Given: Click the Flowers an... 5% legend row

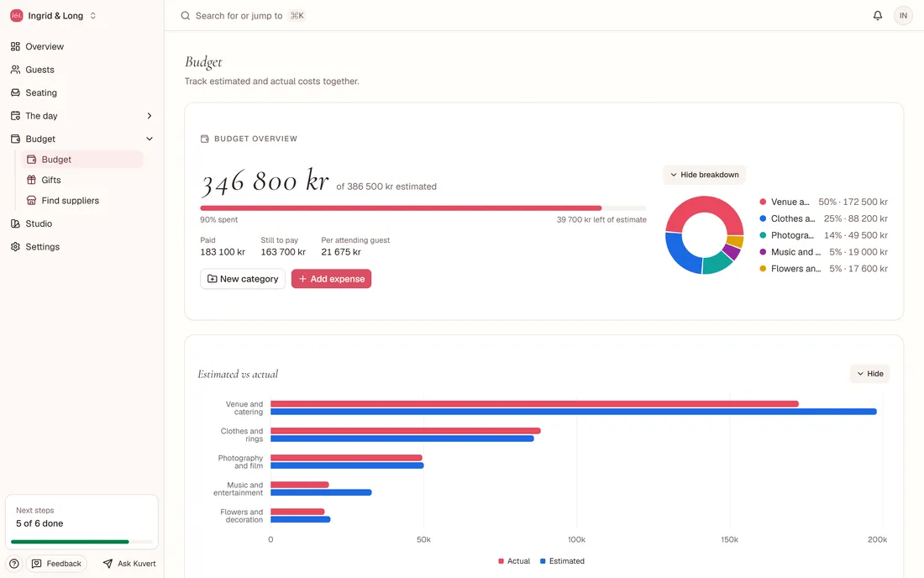Looking at the screenshot, I should coord(823,269).
